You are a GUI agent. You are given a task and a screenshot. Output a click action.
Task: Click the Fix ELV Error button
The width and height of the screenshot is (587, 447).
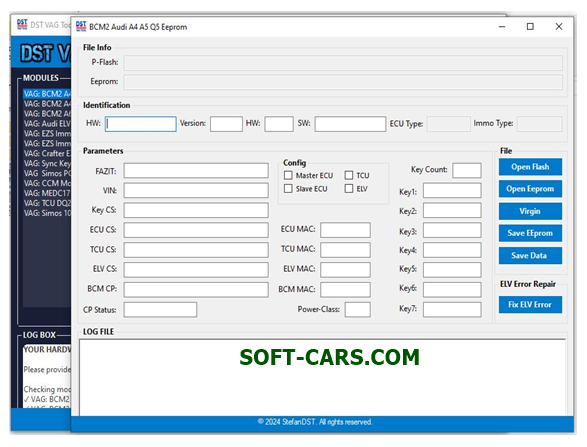coord(530,305)
